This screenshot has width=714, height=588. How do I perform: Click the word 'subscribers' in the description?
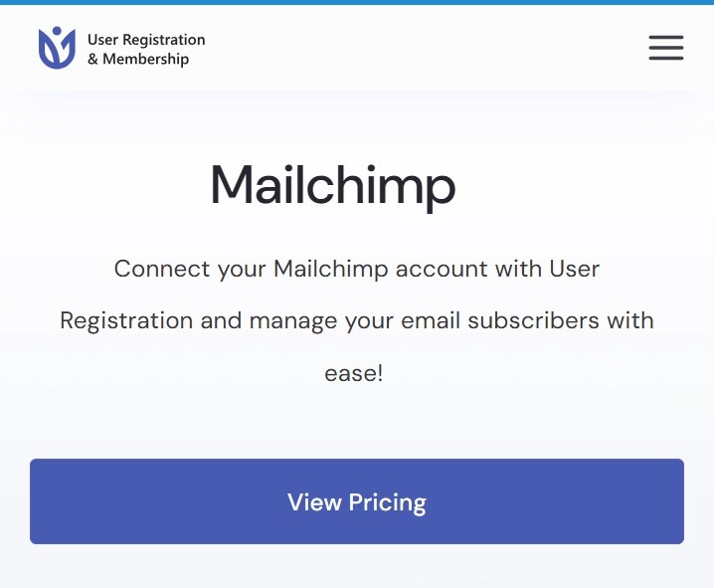(533, 320)
